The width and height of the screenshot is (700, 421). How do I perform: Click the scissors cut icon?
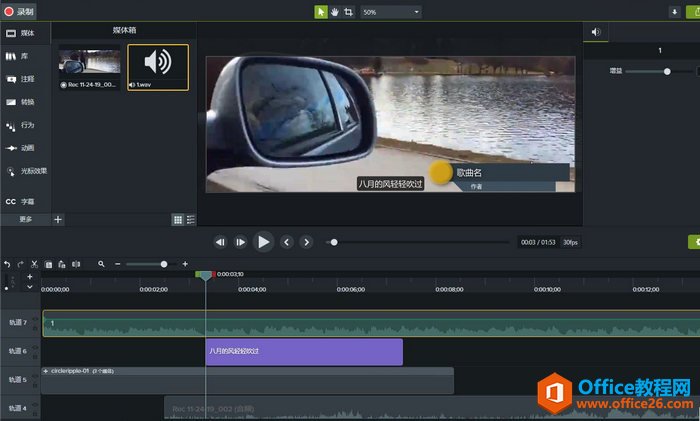[34, 264]
